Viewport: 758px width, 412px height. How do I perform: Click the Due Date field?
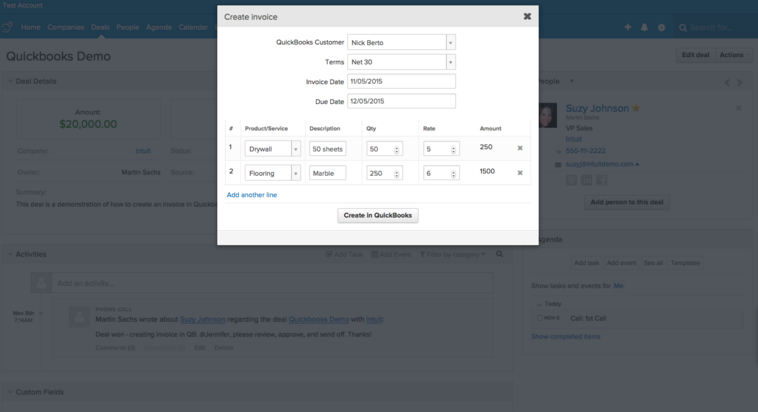pos(401,101)
